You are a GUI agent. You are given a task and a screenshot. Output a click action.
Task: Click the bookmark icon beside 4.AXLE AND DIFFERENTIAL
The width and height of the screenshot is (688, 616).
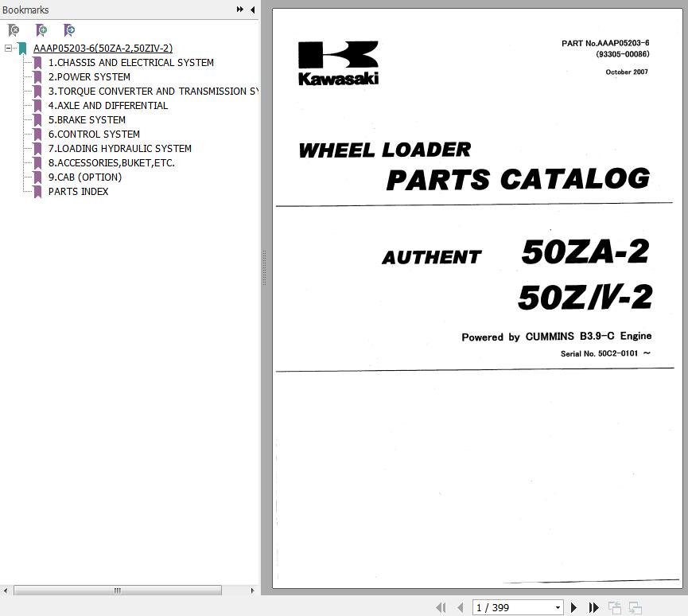click(x=37, y=106)
